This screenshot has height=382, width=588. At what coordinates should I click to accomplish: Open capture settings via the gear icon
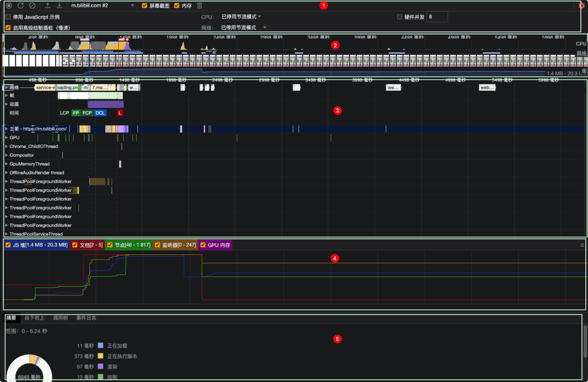coord(581,5)
